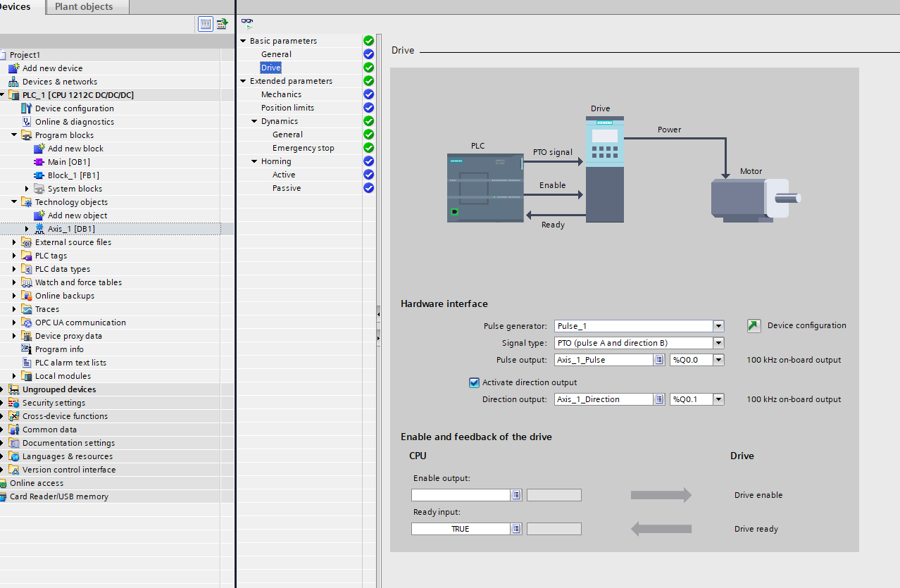The width and height of the screenshot is (900, 588).
Task: Click the Add new device icon
Action: (x=14, y=68)
